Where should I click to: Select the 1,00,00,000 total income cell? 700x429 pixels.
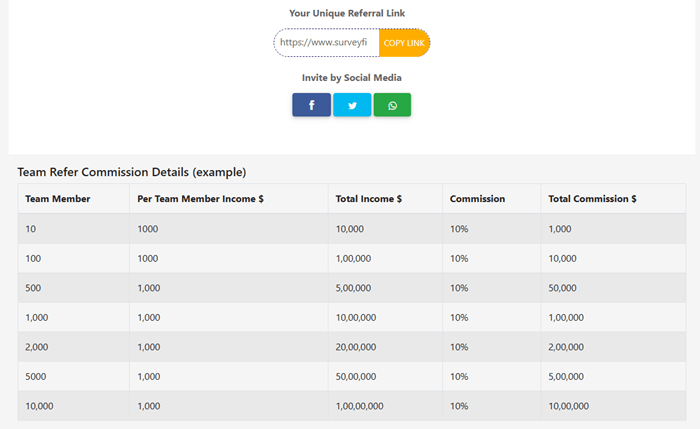[x=359, y=406]
